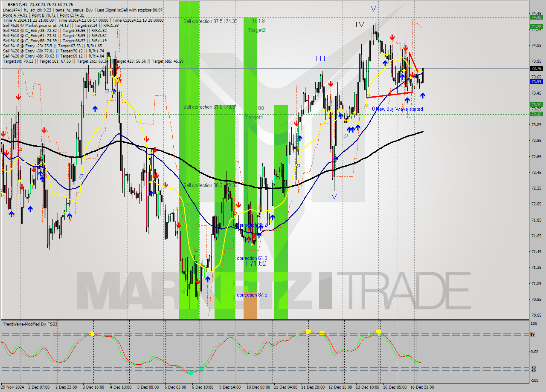This screenshot has width=546, height=392.
Task: Click the 0.00 level on TrendWave scale
Action: click(535, 352)
